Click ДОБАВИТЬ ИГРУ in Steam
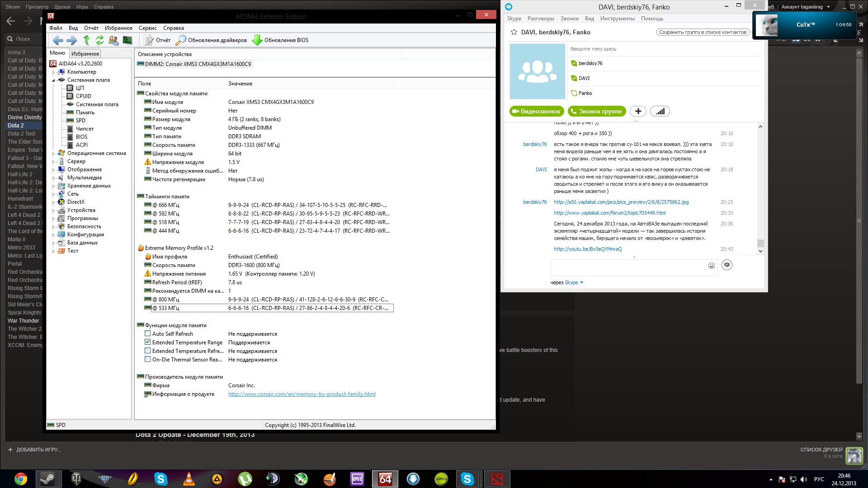Screen dimensions: 868x488 (x=34, y=450)
